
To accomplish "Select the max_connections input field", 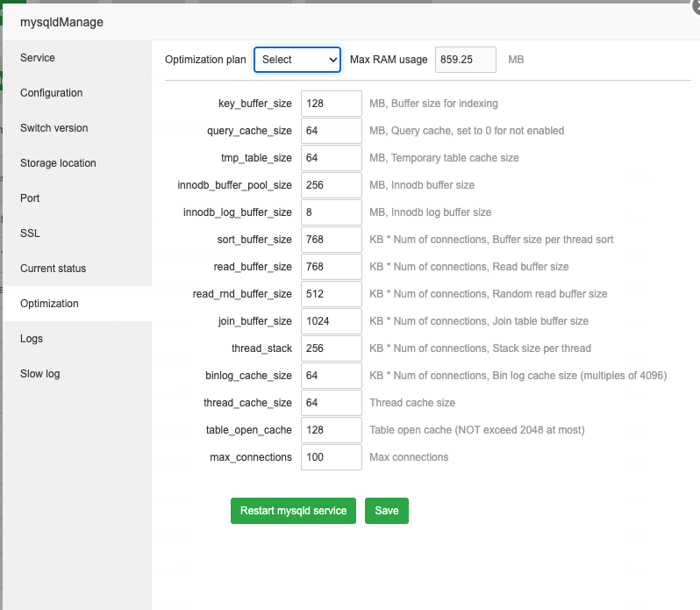I will point(331,457).
